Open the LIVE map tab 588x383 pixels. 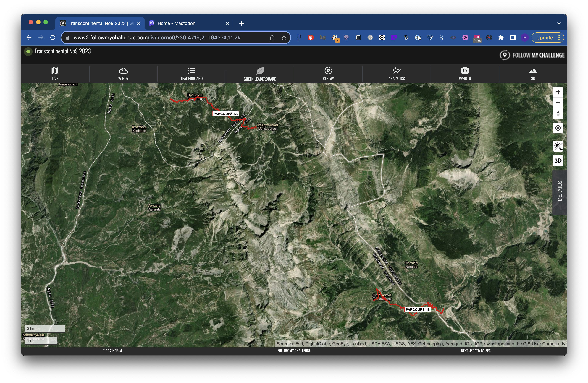(55, 74)
